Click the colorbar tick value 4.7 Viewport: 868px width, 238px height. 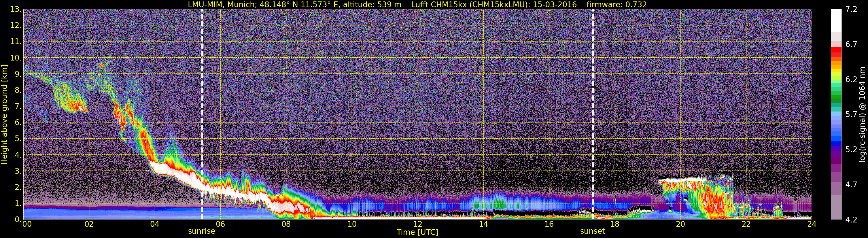click(x=851, y=184)
